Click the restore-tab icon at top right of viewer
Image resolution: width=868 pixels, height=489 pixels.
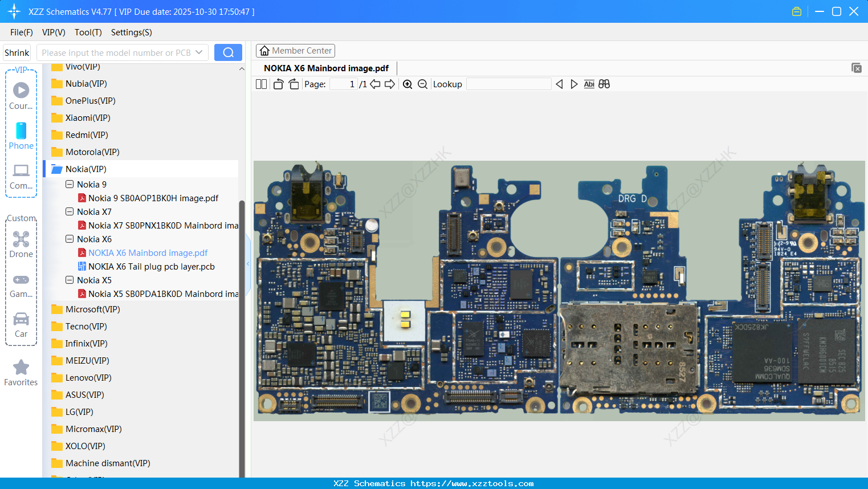coord(856,68)
